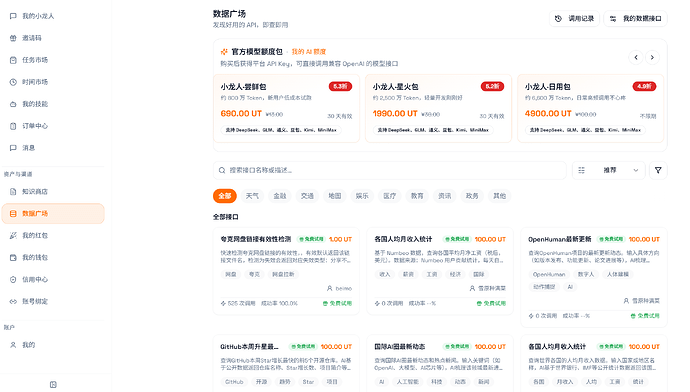The width and height of the screenshot is (690, 392).
Task: Open the 小龙人-日用包 package card
Action: pyautogui.click(x=591, y=108)
